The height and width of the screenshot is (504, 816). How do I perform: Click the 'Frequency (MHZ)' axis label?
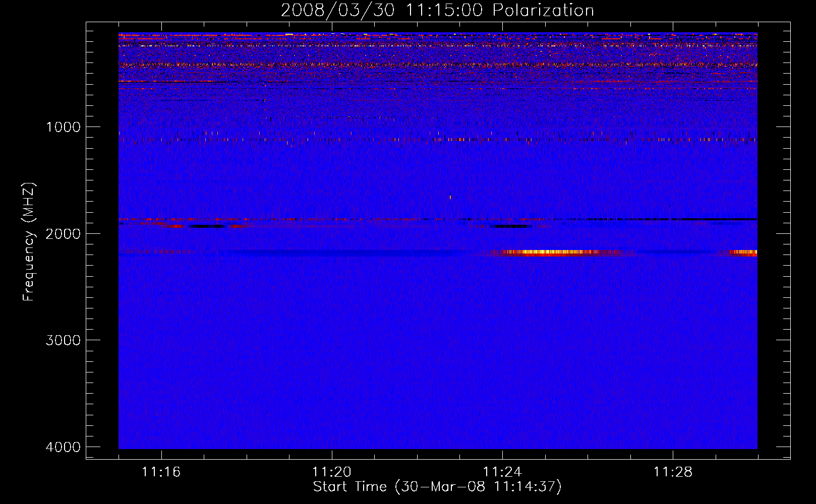[29, 242]
